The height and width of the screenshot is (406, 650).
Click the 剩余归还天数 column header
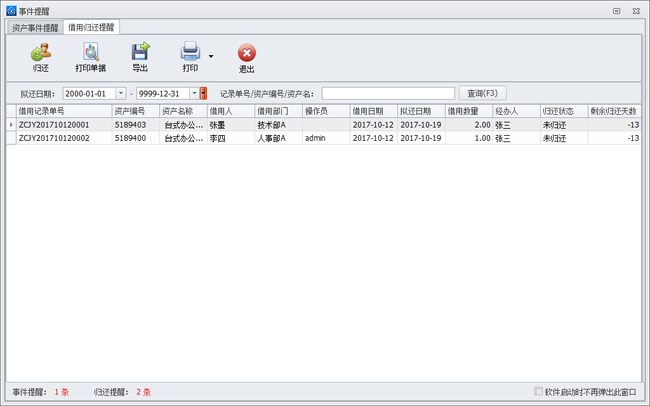[x=613, y=111]
